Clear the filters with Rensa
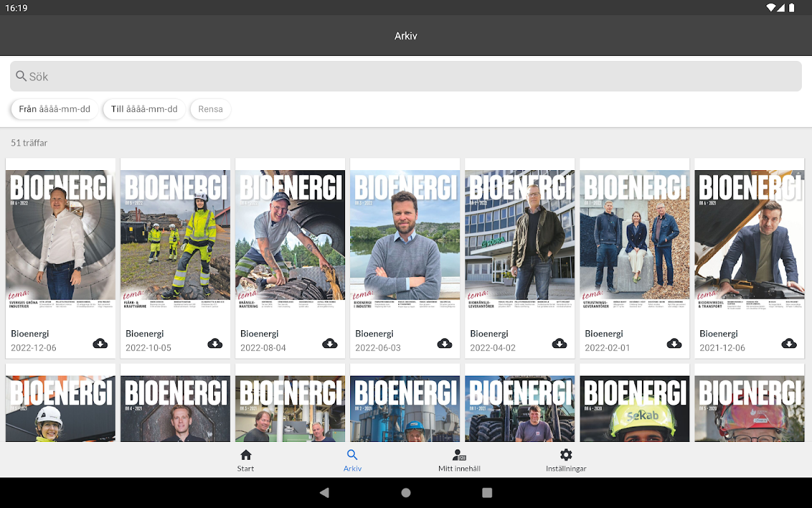Image resolution: width=812 pixels, height=508 pixels. pos(211,109)
